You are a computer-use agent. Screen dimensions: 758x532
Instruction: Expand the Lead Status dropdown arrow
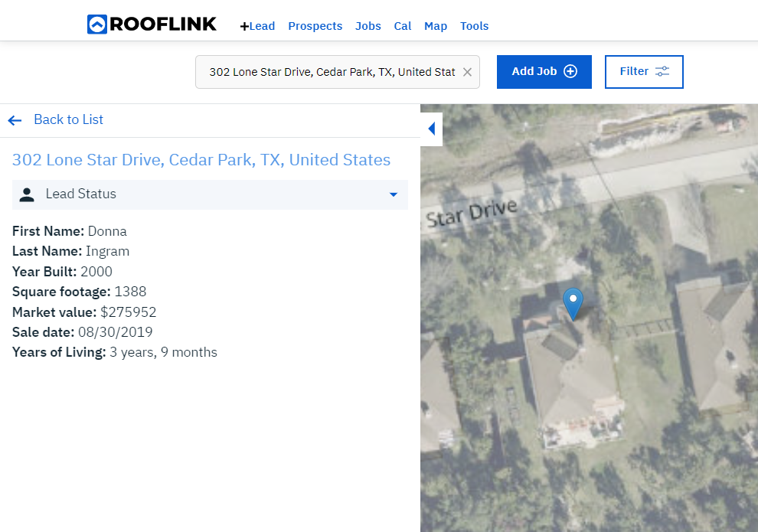coord(394,194)
